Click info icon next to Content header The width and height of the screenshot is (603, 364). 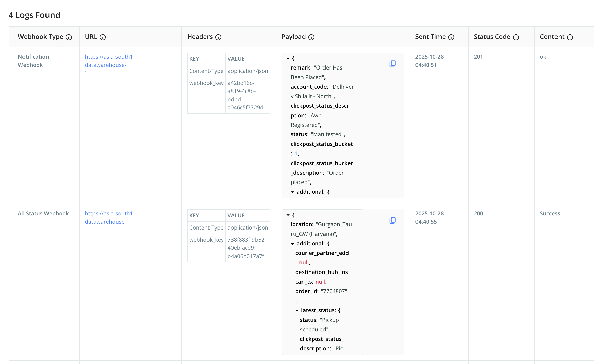click(570, 37)
